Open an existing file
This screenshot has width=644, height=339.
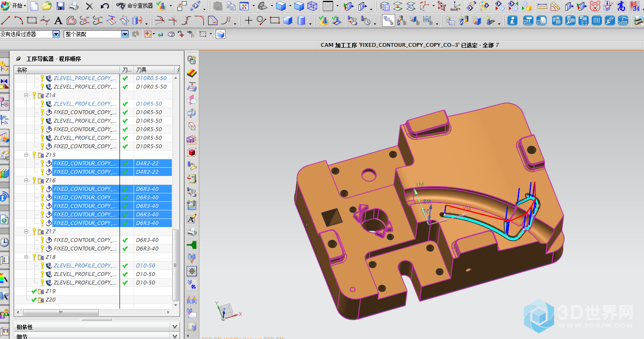point(47,6)
